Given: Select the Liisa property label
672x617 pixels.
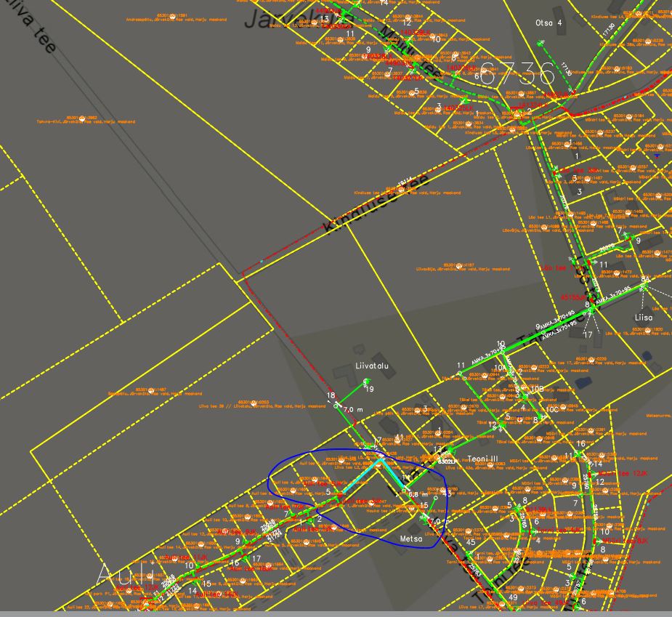Looking at the screenshot, I should (x=644, y=318).
